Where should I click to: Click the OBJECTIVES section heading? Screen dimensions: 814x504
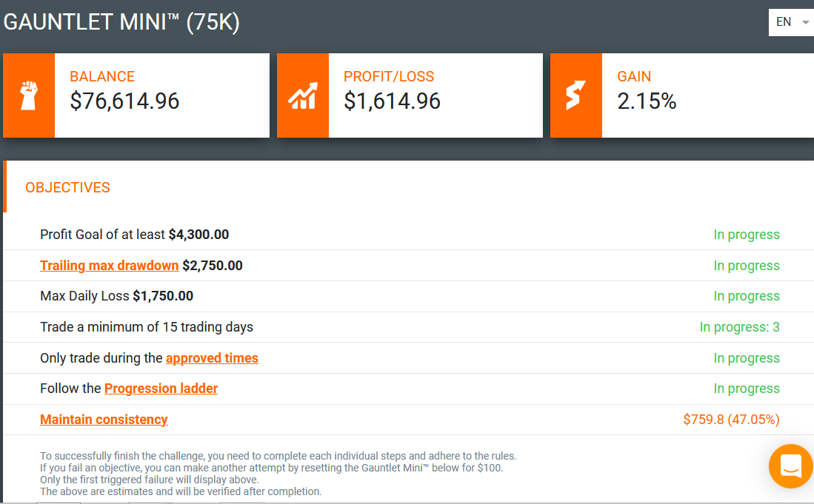(67, 188)
